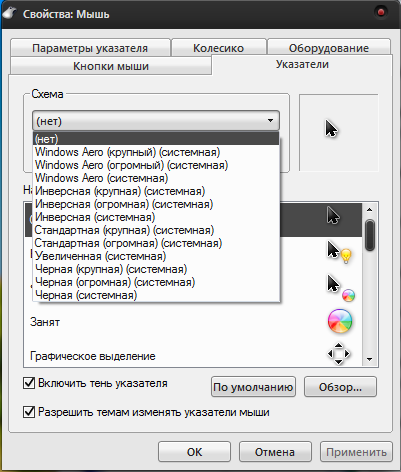Choose Windows Aero (огромный) (системная) scheme
401x472 pixels.
(156, 165)
